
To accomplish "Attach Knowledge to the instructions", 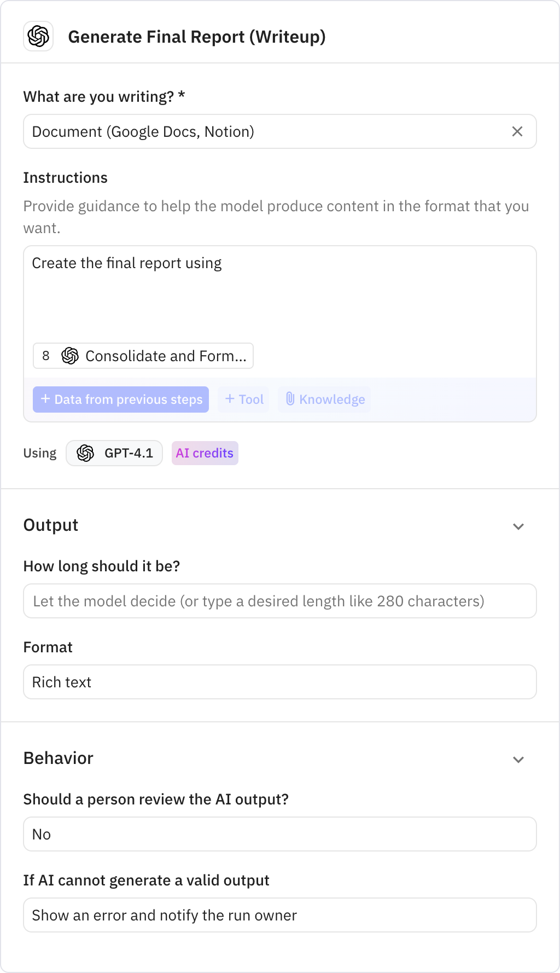I will (324, 399).
